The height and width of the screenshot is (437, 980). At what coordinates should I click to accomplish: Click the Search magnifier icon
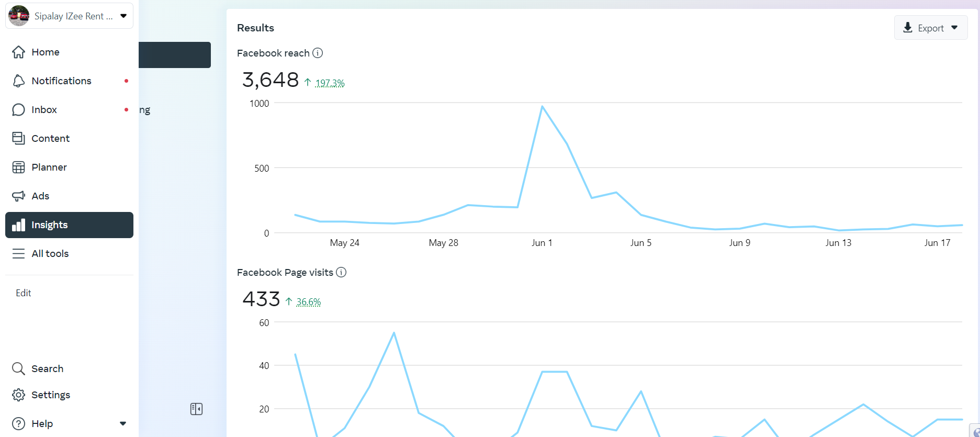coord(18,368)
